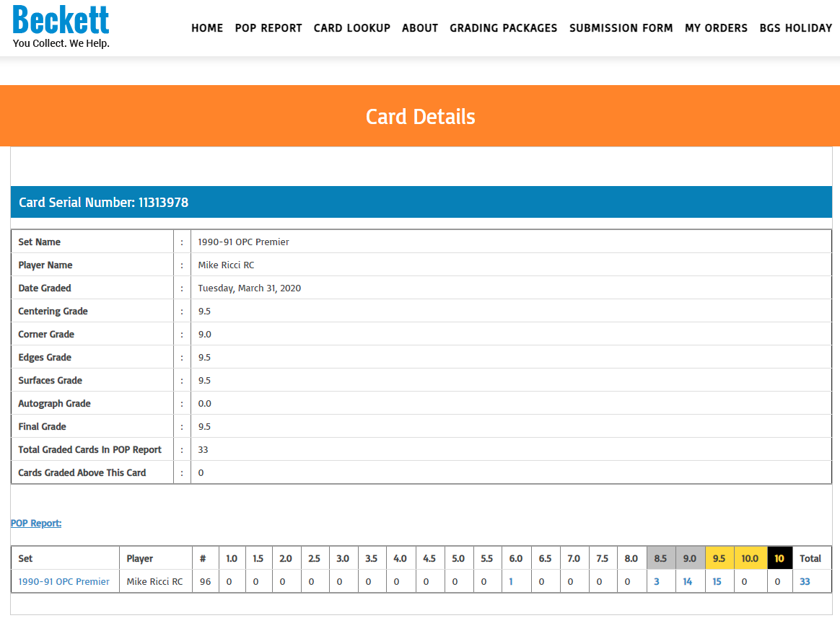
Task: Open MY ORDERS page
Action: 717,28
